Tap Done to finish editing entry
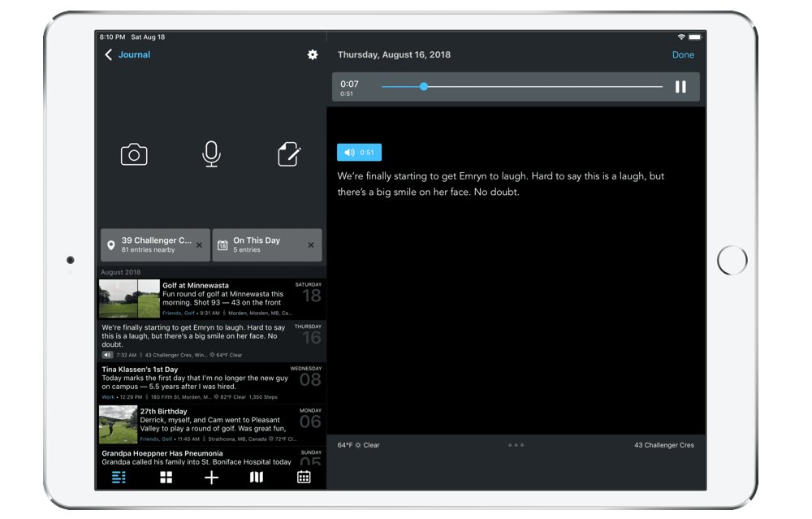812x519 pixels. 683,55
